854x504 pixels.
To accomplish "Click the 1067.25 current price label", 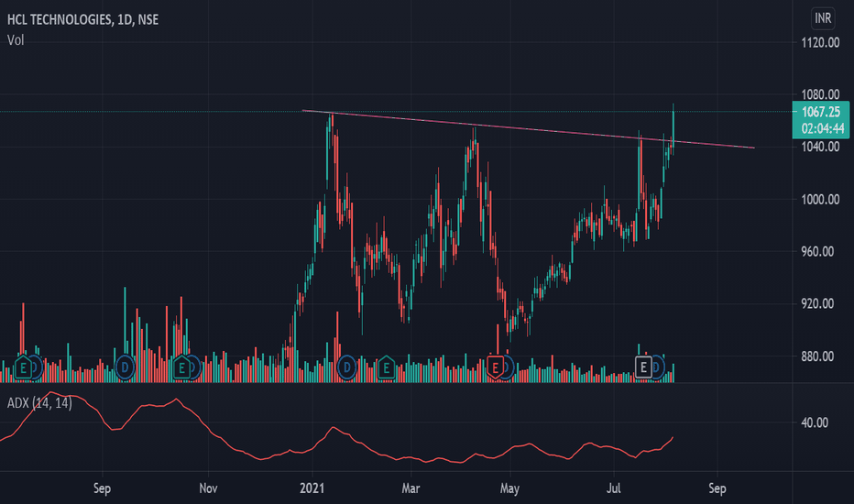I will (x=821, y=112).
